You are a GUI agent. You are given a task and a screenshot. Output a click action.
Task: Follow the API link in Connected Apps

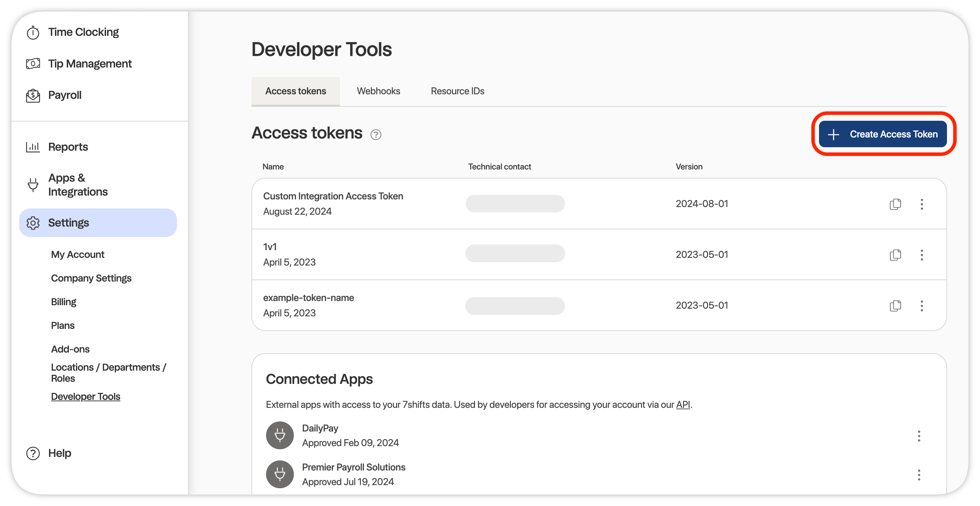pos(683,405)
